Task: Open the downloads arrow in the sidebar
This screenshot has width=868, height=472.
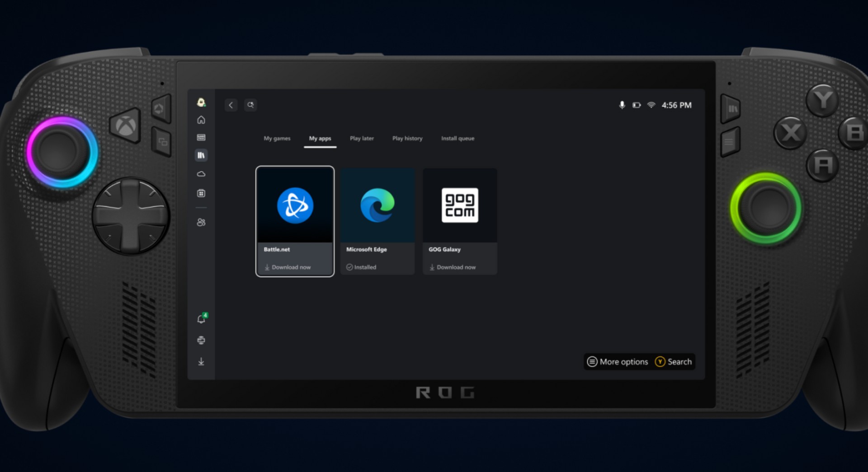Action: (201, 362)
